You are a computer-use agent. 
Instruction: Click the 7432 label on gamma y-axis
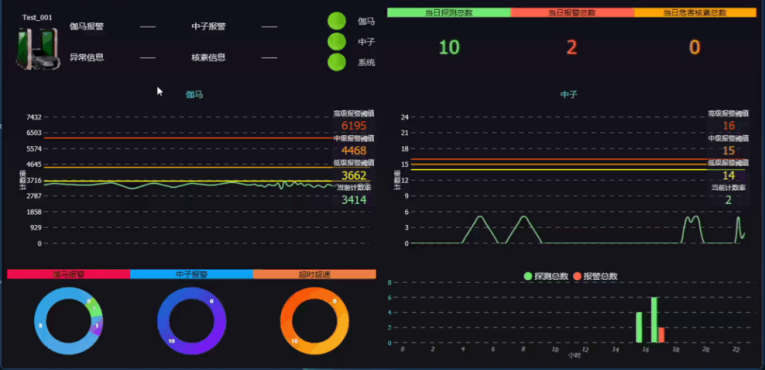coord(33,117)
